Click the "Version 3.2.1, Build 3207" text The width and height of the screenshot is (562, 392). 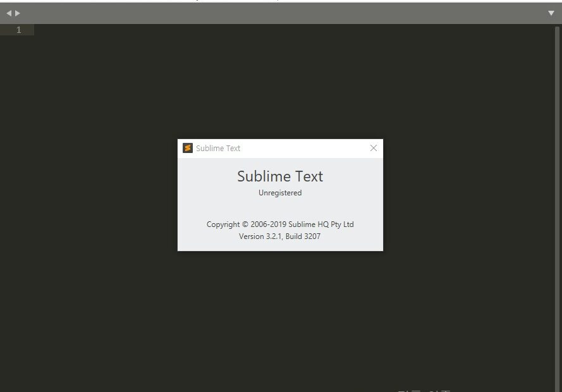pyautogui.click(x=279, y=236)
